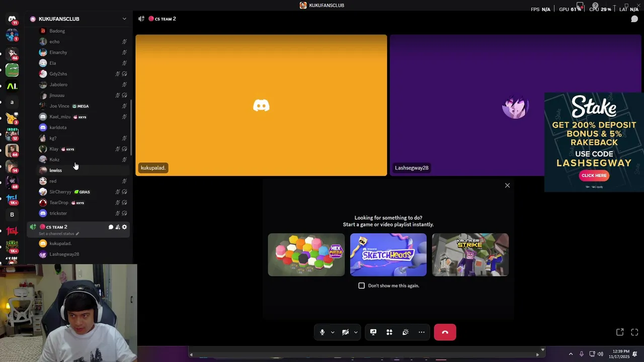Launch Hex Puzzle activity
Viewport: 644px width, 362px height.
[306, 254]
